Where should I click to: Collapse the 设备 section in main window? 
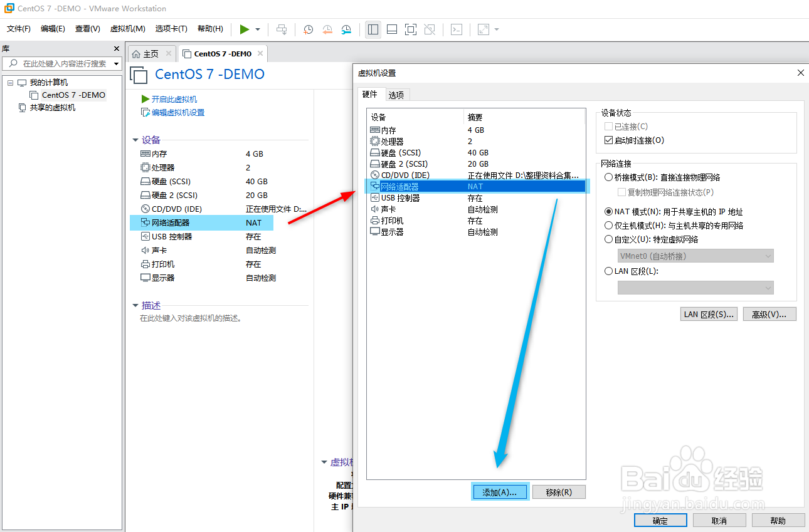coord(135,140)
